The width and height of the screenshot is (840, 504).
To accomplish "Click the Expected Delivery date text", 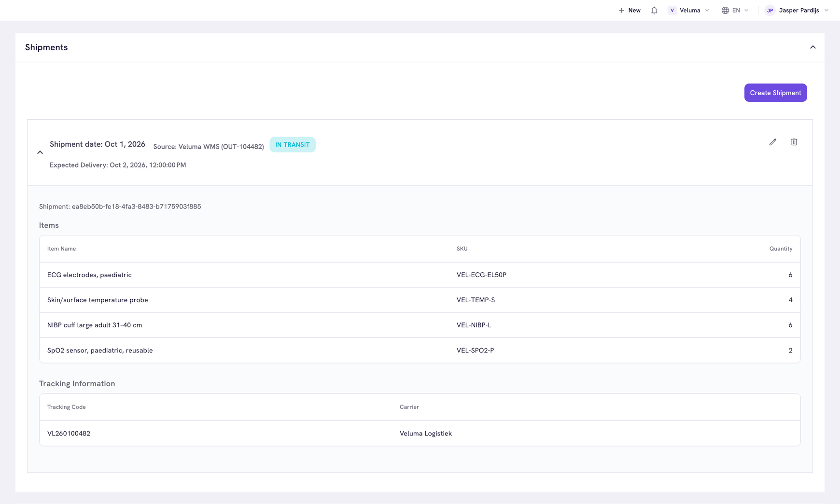I will (118, 165).
